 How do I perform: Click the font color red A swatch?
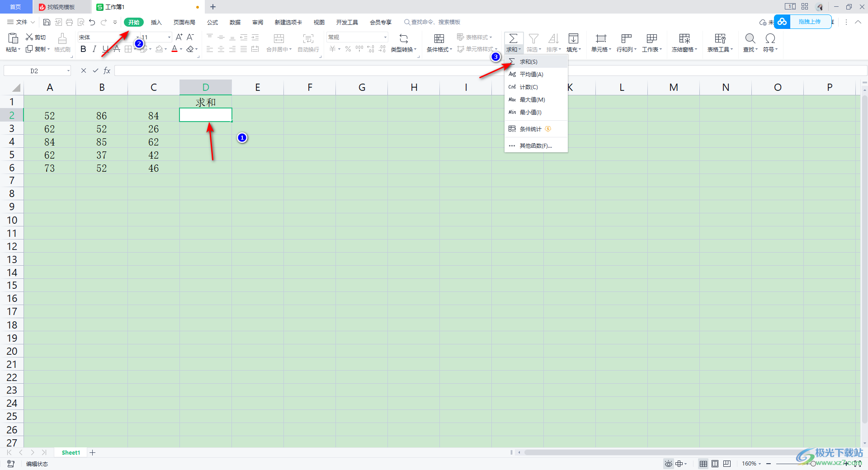(x=175, y=49)
